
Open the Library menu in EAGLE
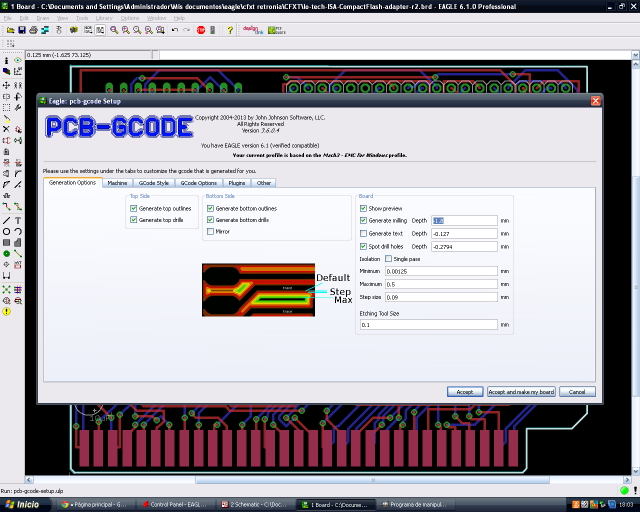[104, 18]
